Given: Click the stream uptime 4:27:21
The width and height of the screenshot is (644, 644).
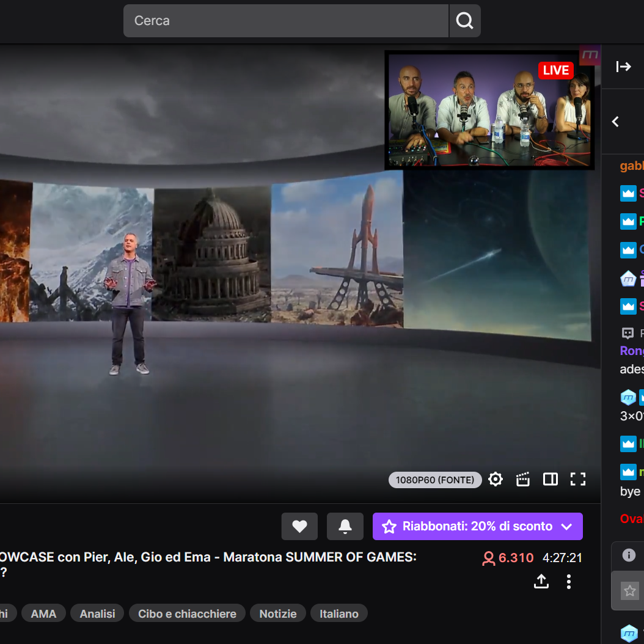Looking at the screenshot, I should click(562, 558).
